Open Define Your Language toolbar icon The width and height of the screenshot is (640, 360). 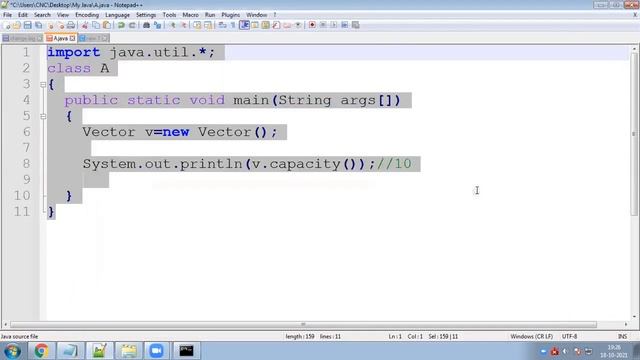(255, 25)
